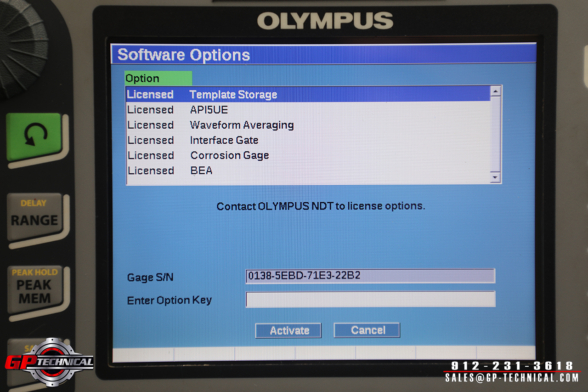This screenshot has width=588, height=392.
Task: Choose the Interface Gate entry
Action: tap(308, 140)
